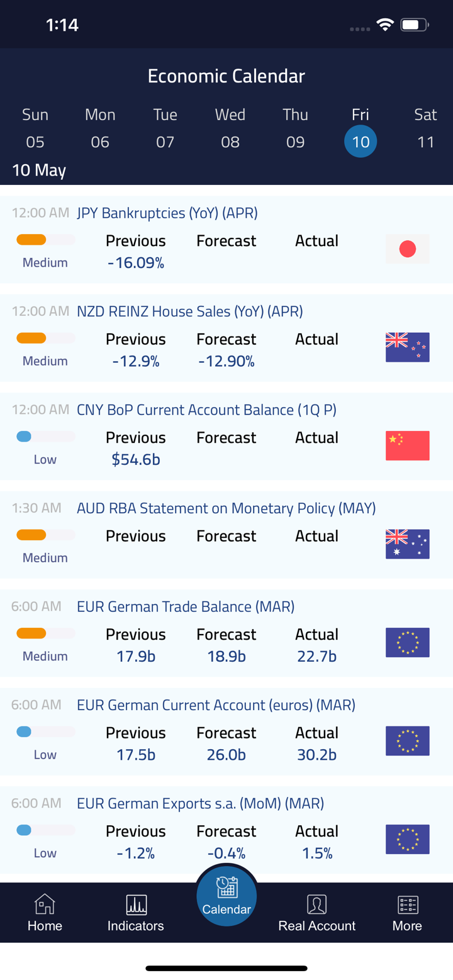The width and height of the screenshot is (453, 980).
Task: Tap Medium impact bar on JPY Bankruptcies
Action: tap(45, 240)
